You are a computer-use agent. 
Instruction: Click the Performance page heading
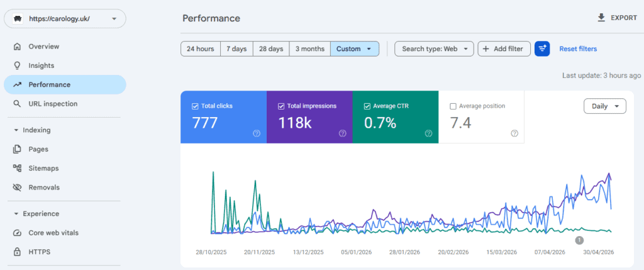(211, 18)
